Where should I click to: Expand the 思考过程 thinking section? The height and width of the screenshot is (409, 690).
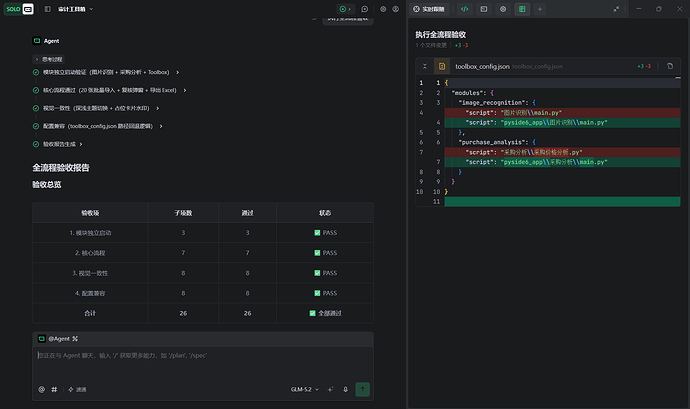click(x=49, y=59)
